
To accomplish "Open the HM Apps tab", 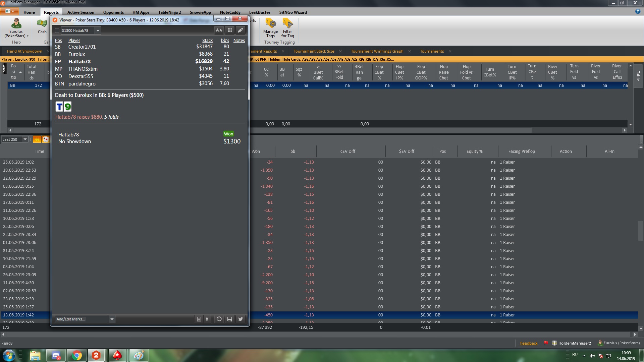I will click(141, 12).
